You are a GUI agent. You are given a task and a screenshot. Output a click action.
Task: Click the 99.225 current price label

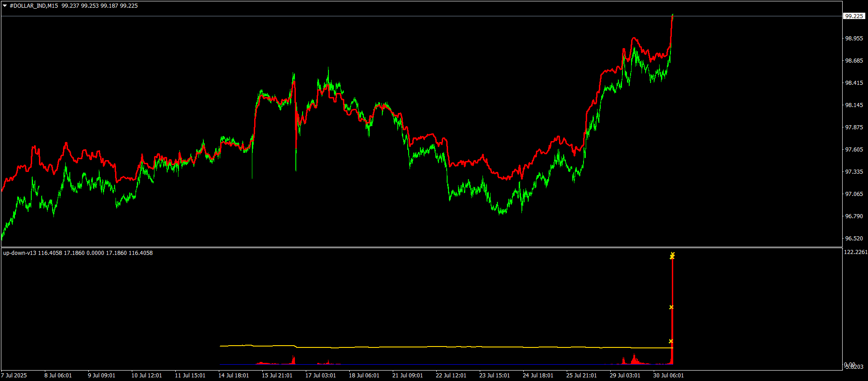(x=854, y=16)
